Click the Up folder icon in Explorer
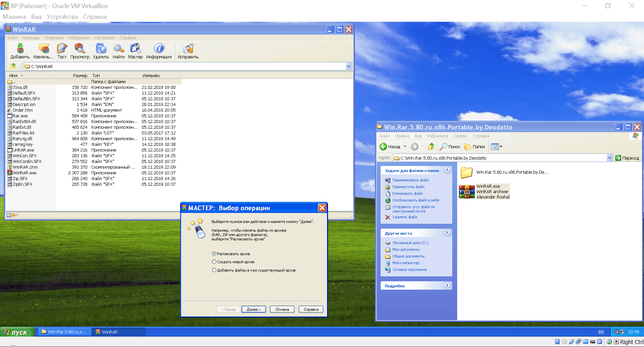Screen dimensions: 644x347 point(431,147)
